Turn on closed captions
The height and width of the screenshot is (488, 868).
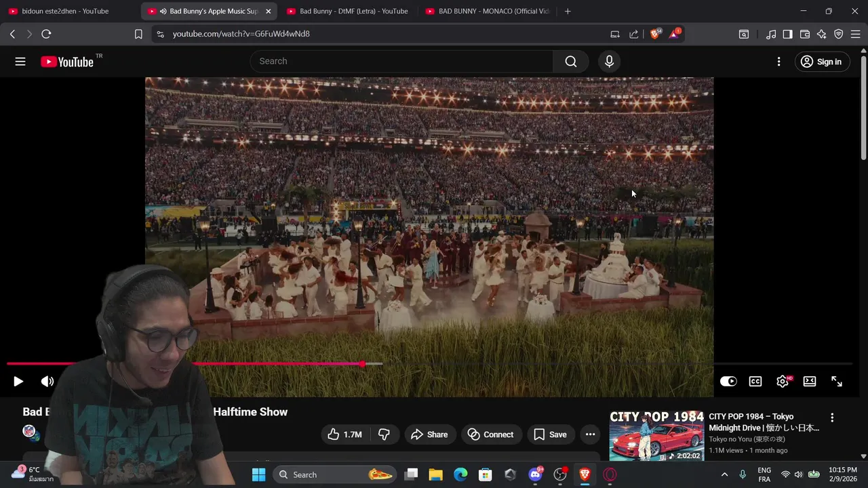click(755, 382)
